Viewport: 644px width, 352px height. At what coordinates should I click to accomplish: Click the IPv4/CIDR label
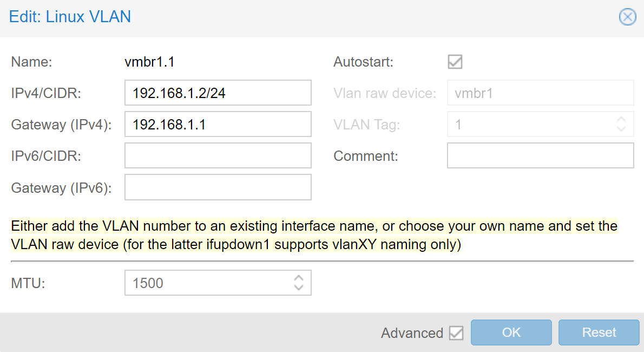coord(46,93)
